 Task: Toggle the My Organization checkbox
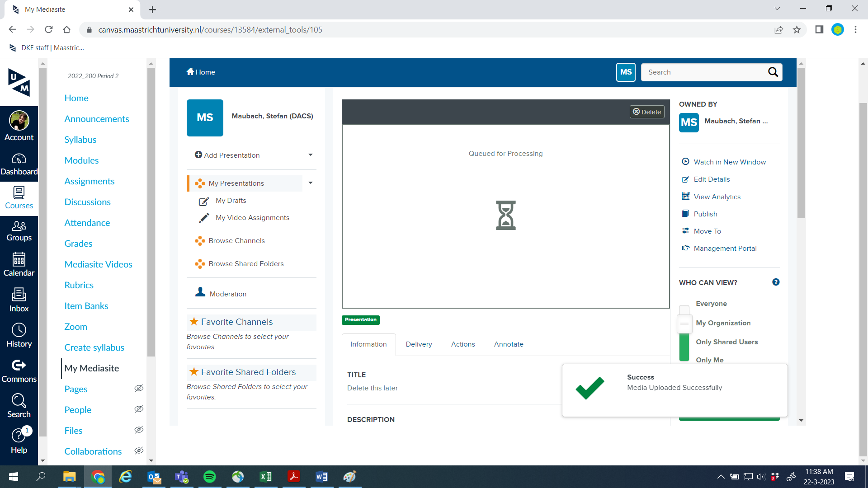(x=684, y=323)
